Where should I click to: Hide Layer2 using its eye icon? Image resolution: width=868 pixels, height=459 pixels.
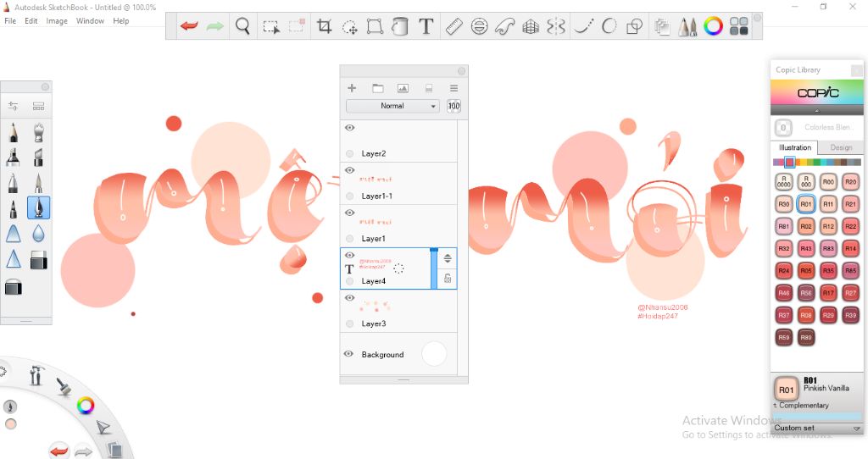(x=350, y=128)
